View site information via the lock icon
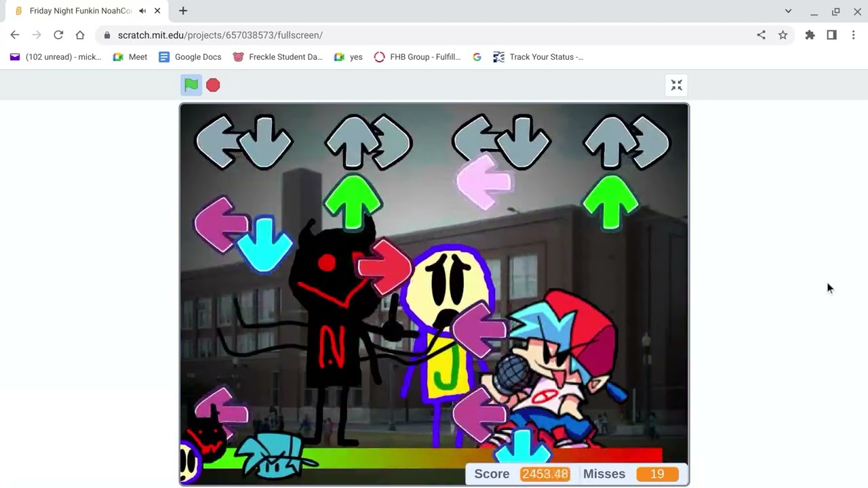 pos(106,35)
